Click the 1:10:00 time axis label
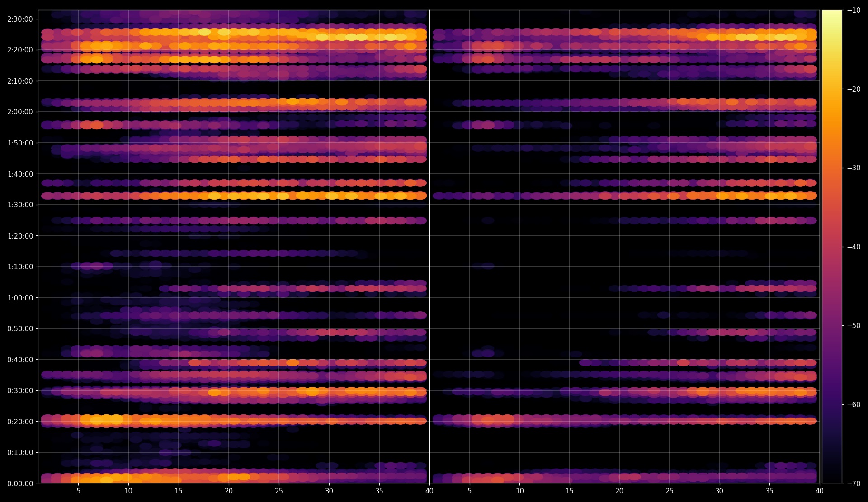 20,267
